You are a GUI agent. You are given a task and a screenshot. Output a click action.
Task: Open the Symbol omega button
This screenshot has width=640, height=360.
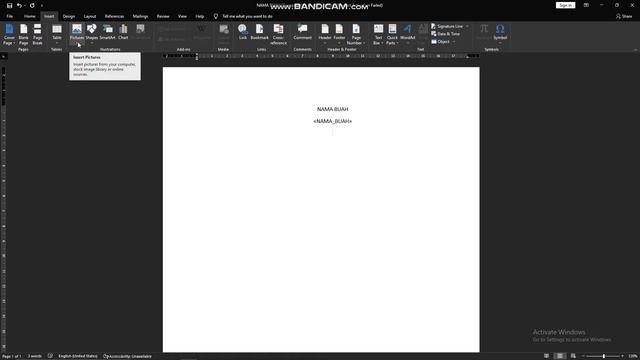[x=500, y=34]
